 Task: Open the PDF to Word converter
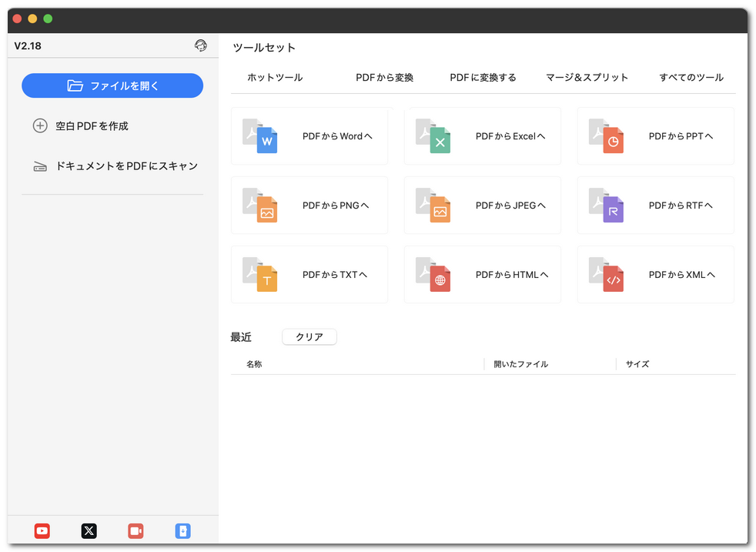[308, 135]
